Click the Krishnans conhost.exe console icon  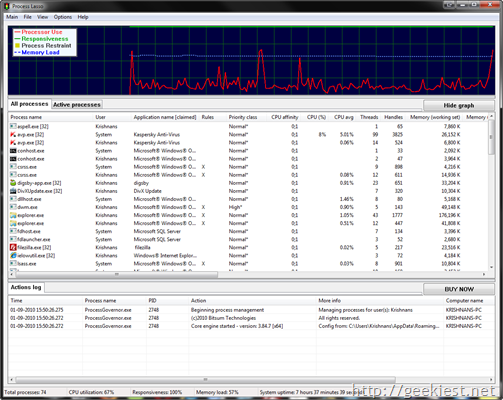tap(13, 159)
